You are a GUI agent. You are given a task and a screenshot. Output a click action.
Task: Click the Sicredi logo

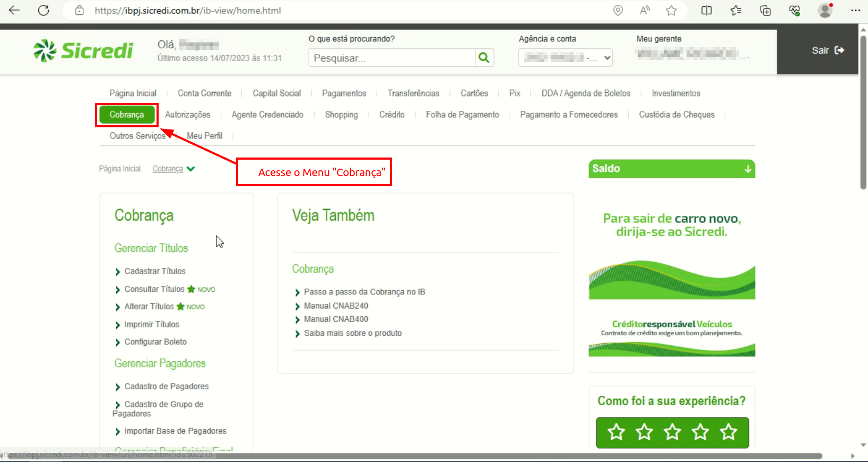point(83,50)
